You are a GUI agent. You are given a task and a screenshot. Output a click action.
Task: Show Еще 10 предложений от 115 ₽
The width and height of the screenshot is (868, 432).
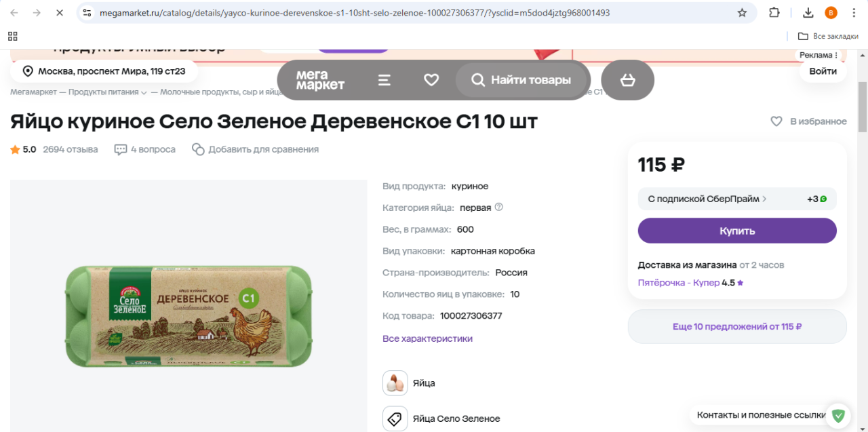(737, 327)
